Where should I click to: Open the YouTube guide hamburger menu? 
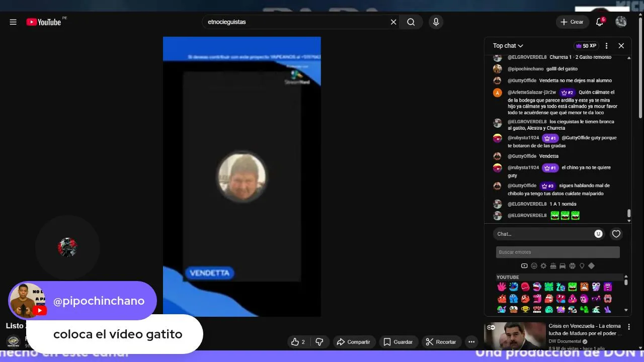coord(13,22)
